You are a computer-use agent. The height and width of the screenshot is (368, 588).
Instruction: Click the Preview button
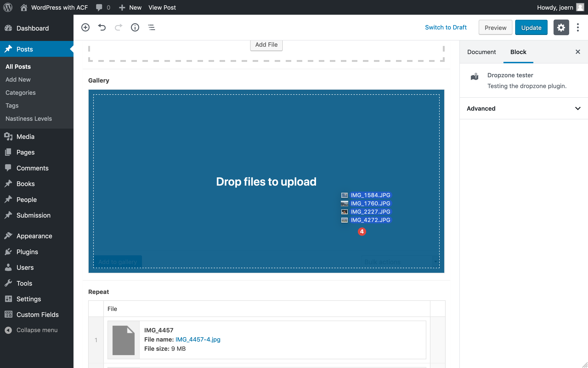click(495, 28)
